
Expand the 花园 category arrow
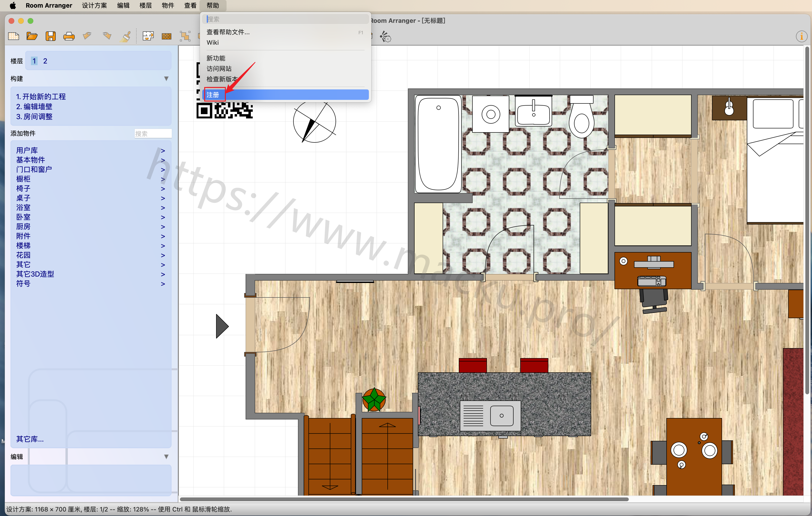163,255
